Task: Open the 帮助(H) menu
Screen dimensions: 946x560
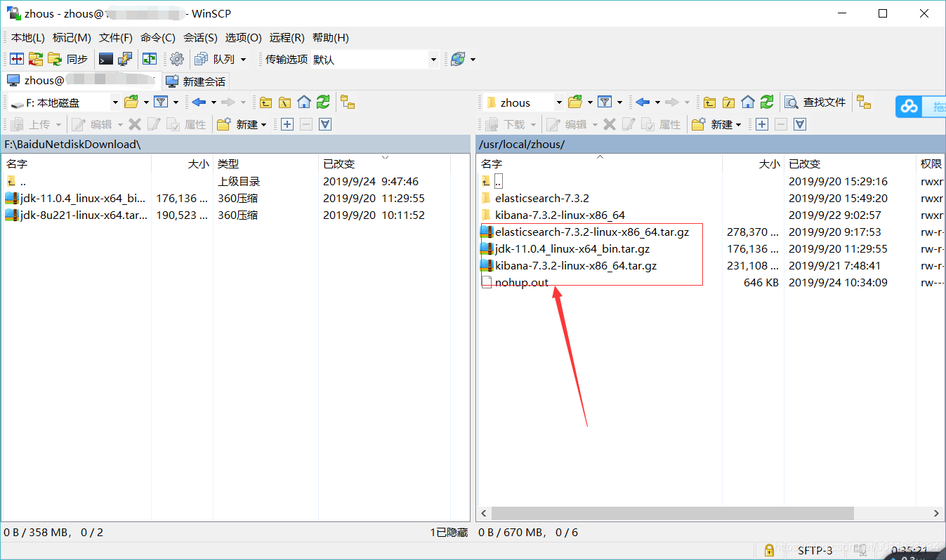Action: pos(331,38)
